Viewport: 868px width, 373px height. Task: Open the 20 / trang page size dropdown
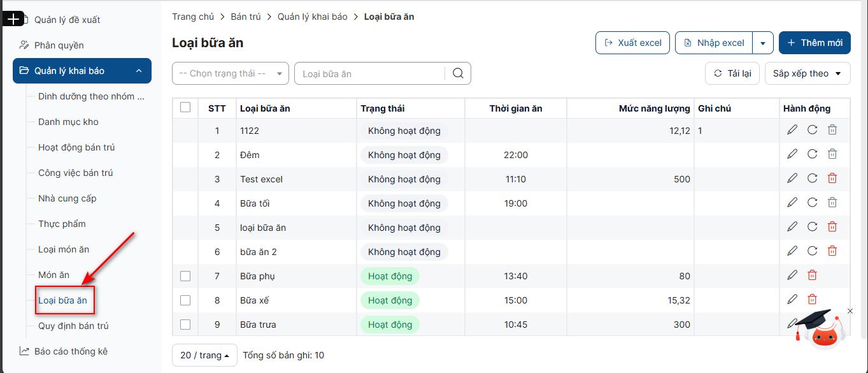[x=204, y=355]
